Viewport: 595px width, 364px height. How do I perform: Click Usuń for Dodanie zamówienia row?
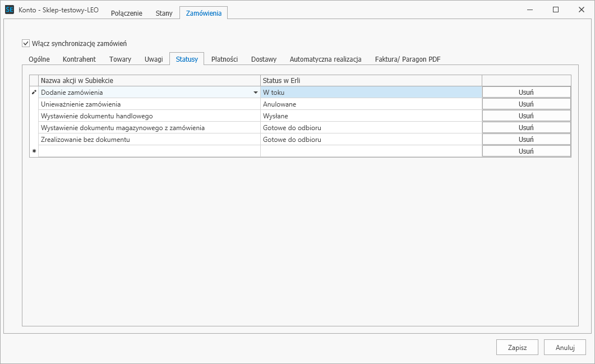click(x=527, y=92)
